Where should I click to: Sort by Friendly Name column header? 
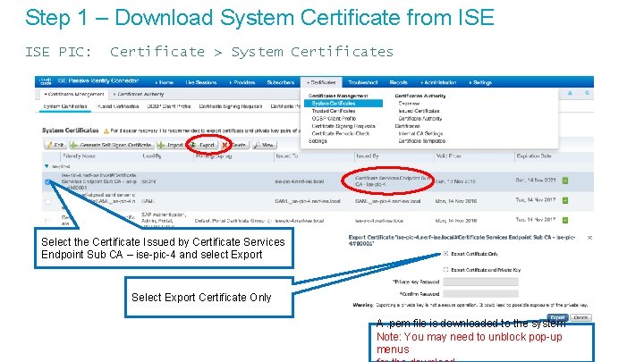click(79, 156)
